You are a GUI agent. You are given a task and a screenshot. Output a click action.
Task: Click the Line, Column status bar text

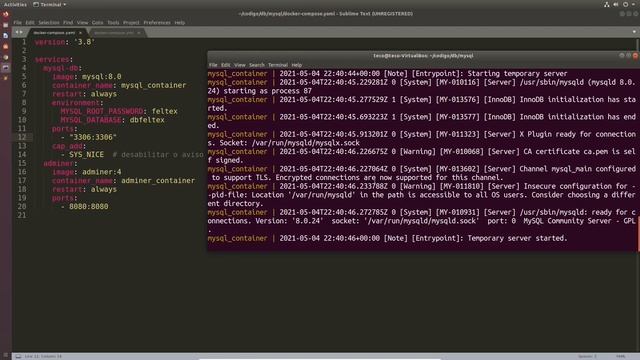43,356
